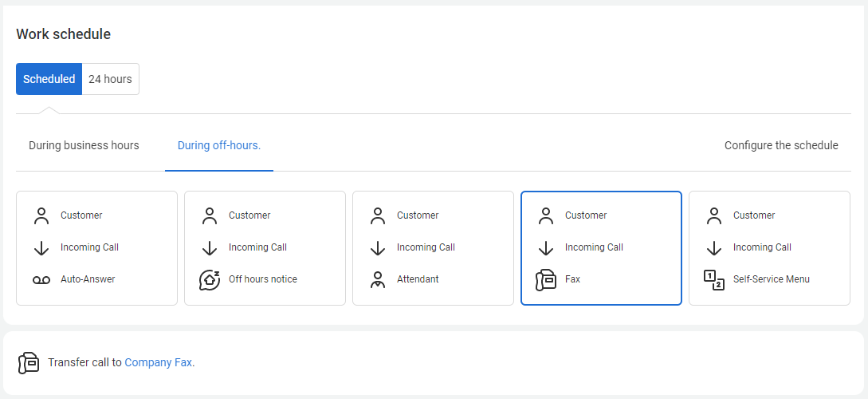
Task: Select the Fax label in highlighted card
Action: coord(572,279)
